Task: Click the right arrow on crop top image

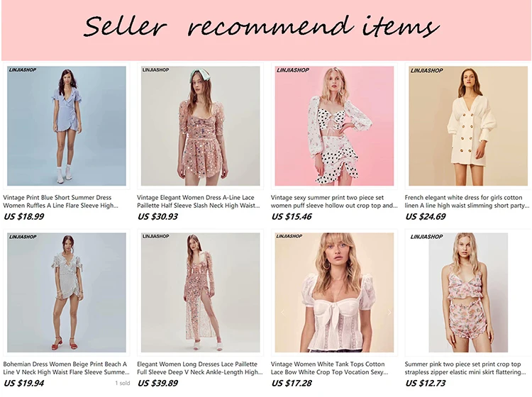Action: [389, 312]
